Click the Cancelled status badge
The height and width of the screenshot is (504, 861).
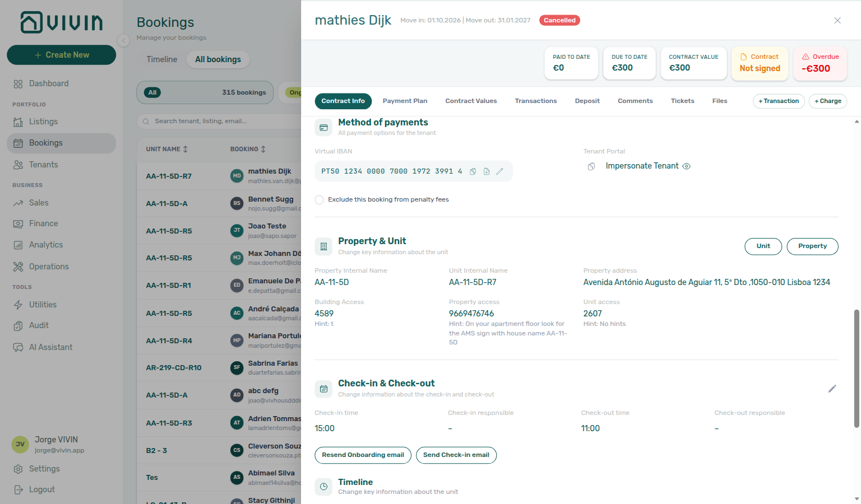tap(559, 20)
